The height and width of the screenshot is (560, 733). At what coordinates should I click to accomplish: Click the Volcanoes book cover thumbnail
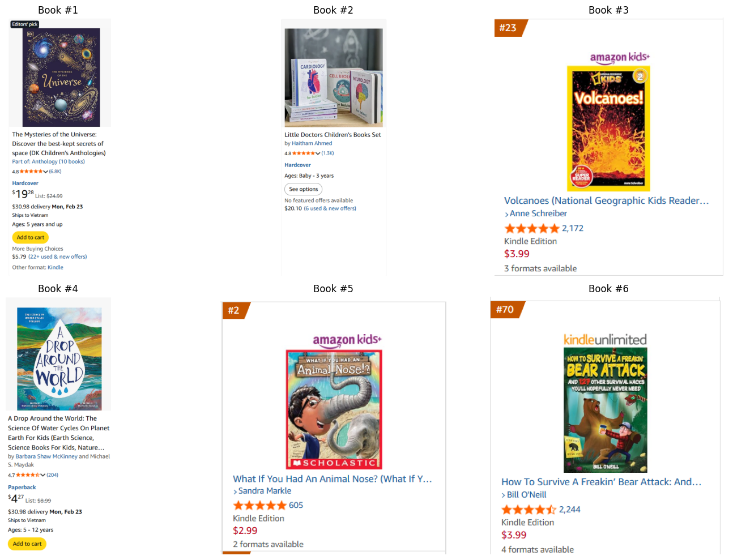pos(608,129)
